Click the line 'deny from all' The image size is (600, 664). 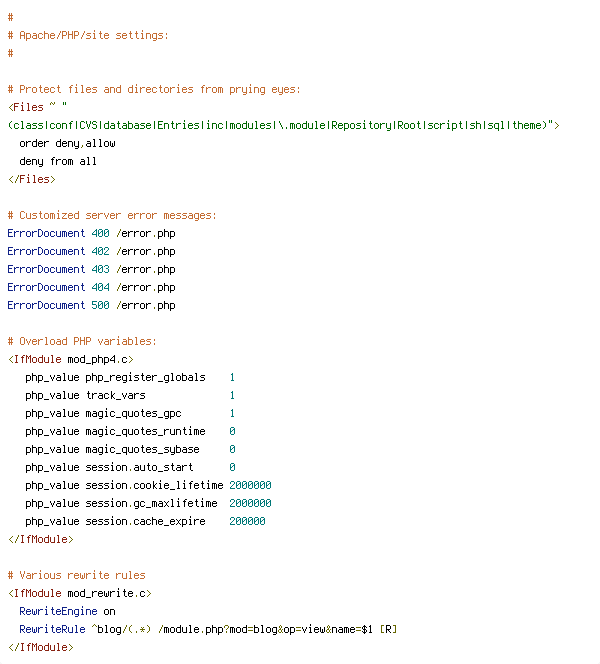click(58, 161)
